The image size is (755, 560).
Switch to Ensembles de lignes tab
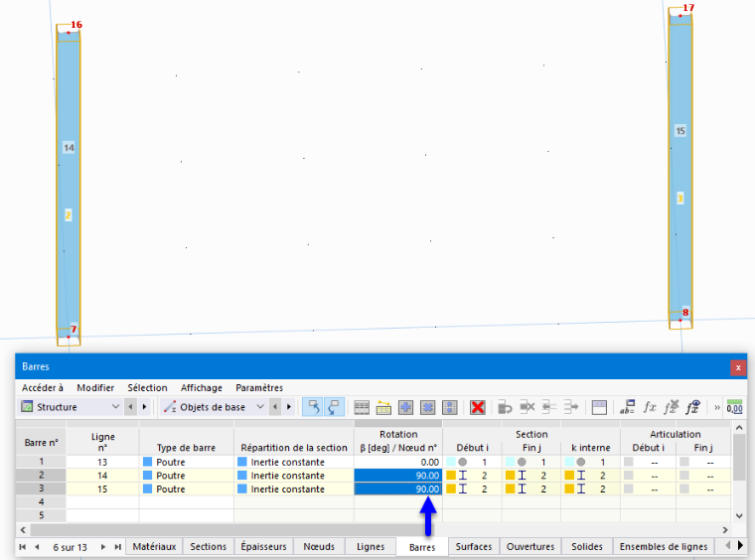click(x=663, y=546)
